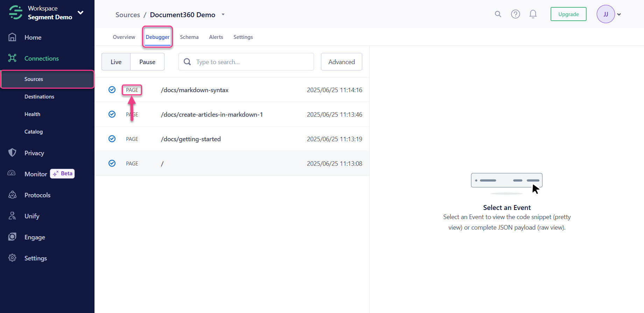Open the Privacy shield icon
The height and width of the screenshot is (313, 644).
tap(12, 152)
